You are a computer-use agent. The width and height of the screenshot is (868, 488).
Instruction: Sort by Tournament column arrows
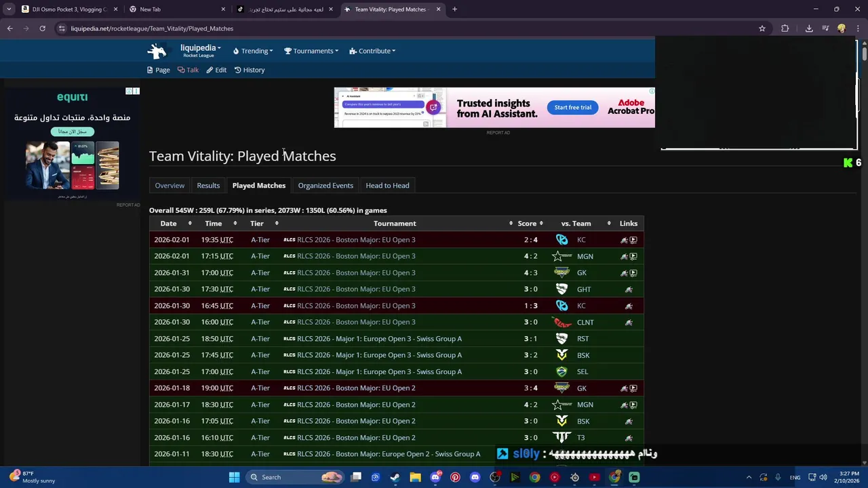[x=511, y=224]
